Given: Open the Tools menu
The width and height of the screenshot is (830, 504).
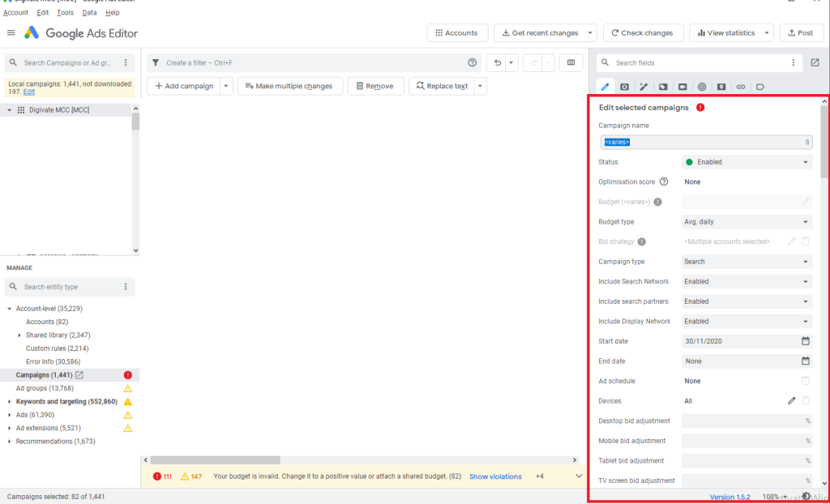Looking at the screenshot, I should click(65, 12).
